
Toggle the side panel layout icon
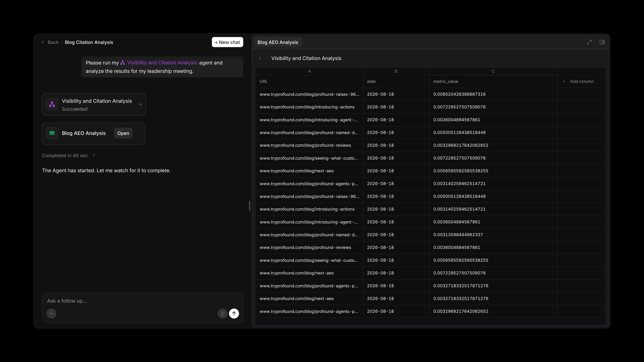(602, 42)
